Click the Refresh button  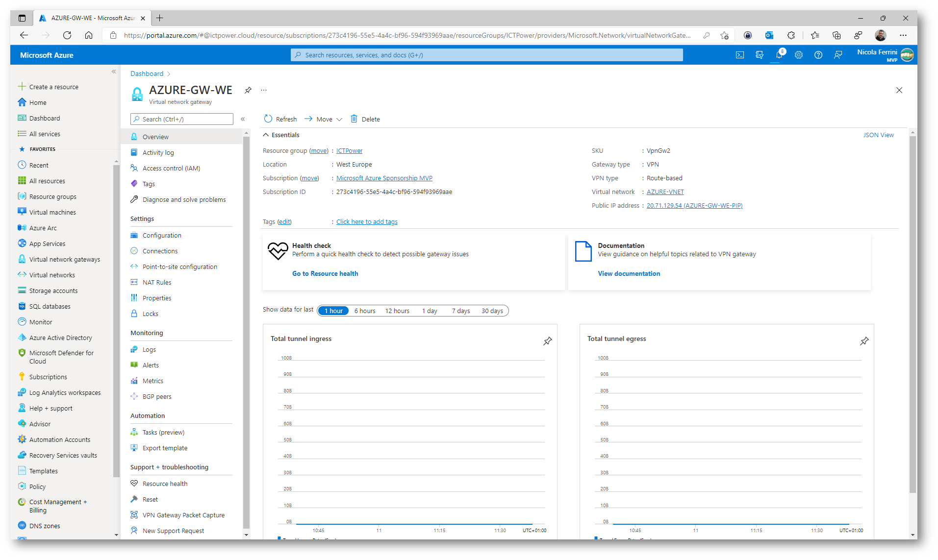point(280,119)
